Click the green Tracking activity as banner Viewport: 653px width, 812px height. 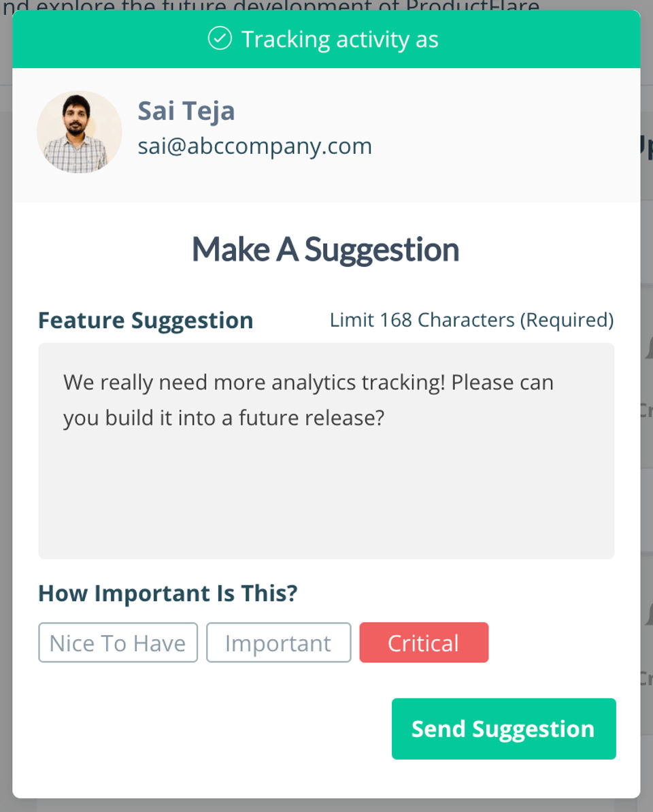pos(326,39)
